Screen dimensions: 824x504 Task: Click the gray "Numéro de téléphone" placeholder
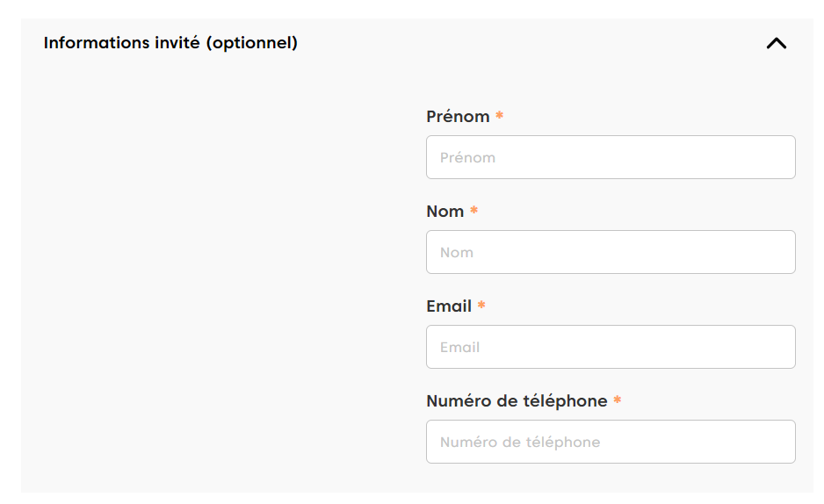tap(520, 443)
